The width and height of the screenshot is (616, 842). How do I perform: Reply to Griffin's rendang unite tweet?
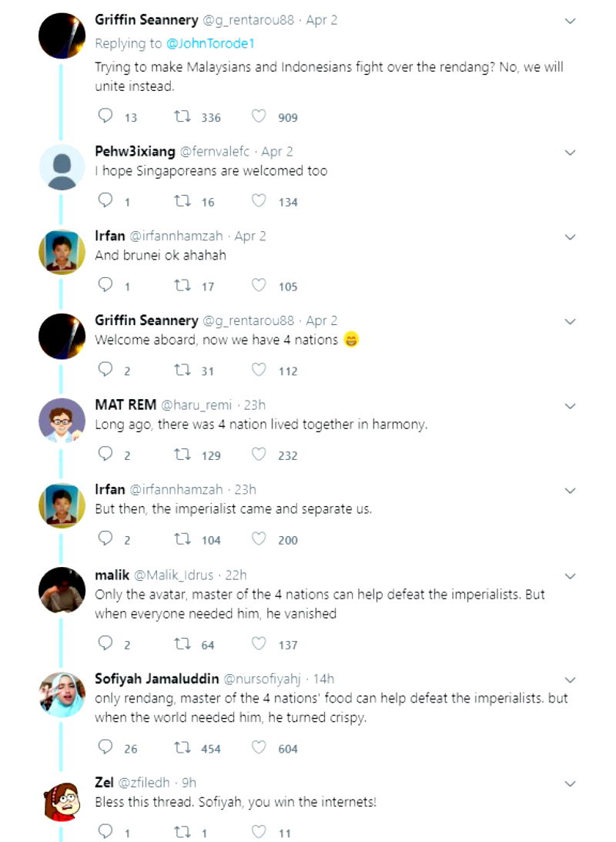click(x=106, y=117)
